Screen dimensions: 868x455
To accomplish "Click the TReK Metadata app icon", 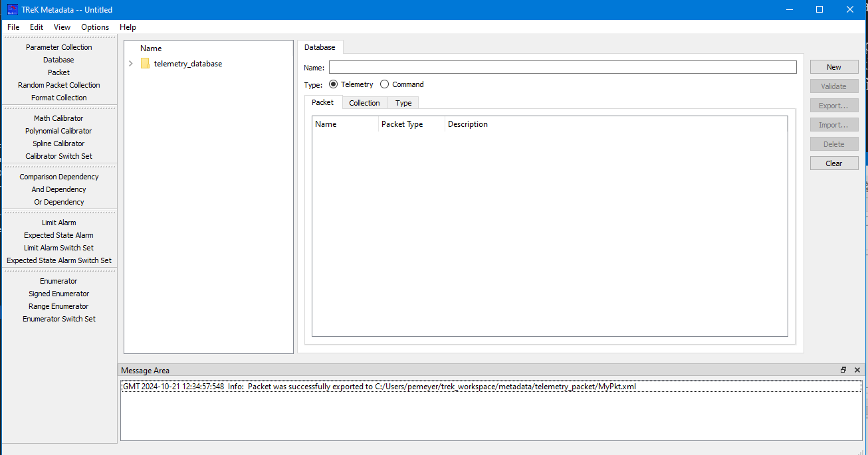I will (x=12, y=9).
